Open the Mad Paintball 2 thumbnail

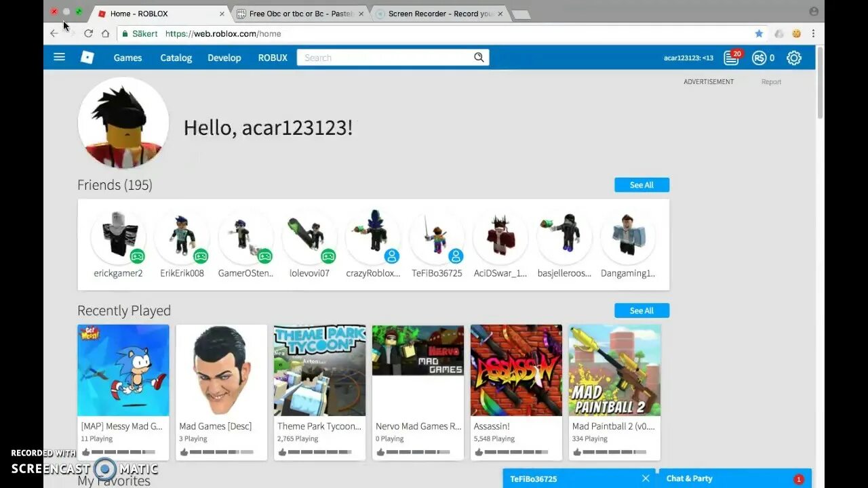tap(615, 370)
